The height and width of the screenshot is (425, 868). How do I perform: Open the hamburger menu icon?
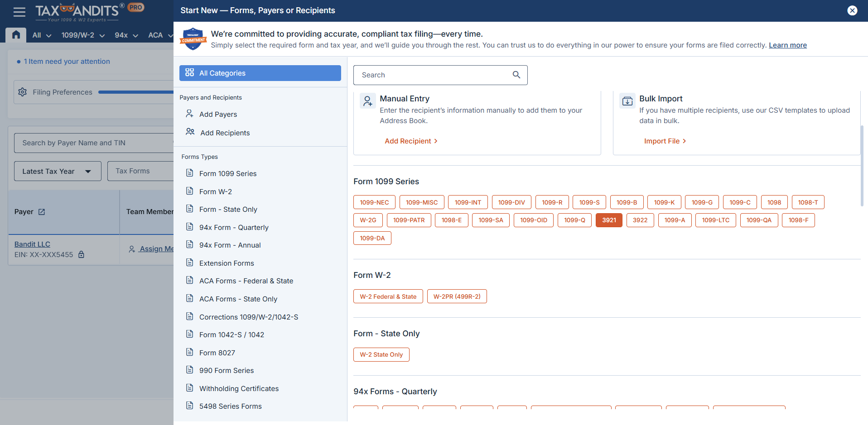(19, 12)
